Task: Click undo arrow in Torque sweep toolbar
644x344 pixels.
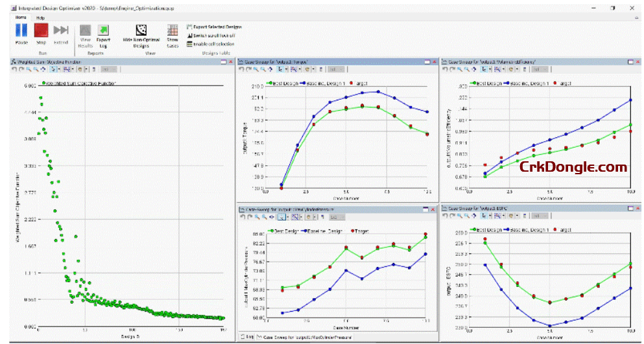Action: (x=242, y=69)
